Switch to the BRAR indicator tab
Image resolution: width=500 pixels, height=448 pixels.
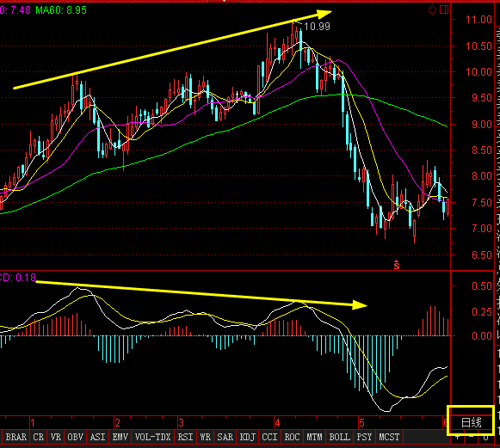[x=16, y=437]
